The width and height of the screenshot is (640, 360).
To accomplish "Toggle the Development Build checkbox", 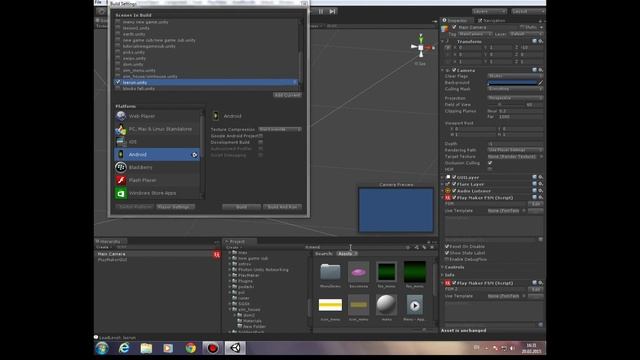I will coord(260,142).
